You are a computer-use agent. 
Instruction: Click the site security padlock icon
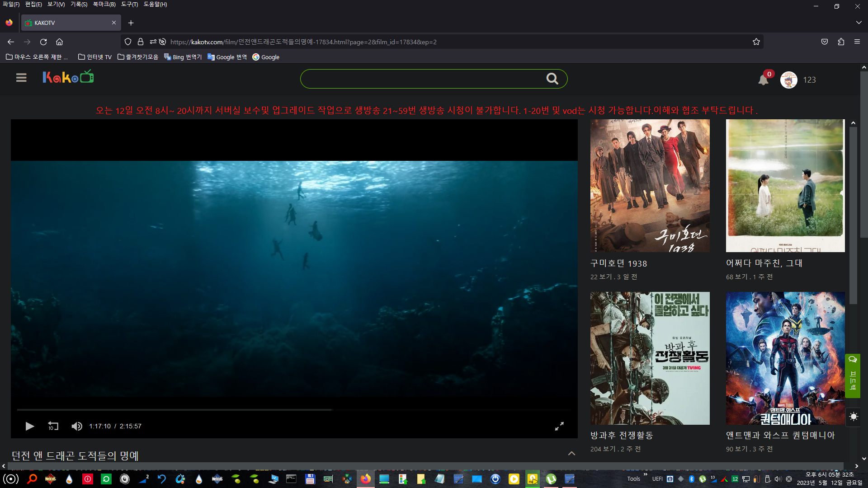pos(141,42)
